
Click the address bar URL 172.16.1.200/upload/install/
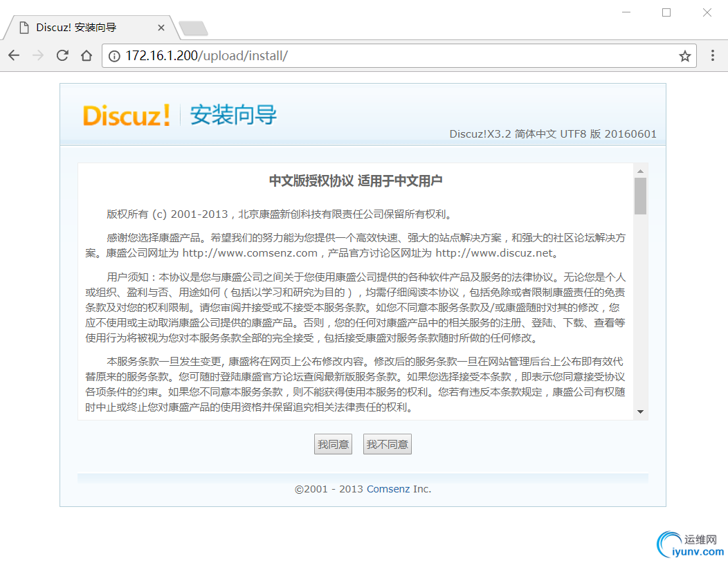(x=207, y=56)
